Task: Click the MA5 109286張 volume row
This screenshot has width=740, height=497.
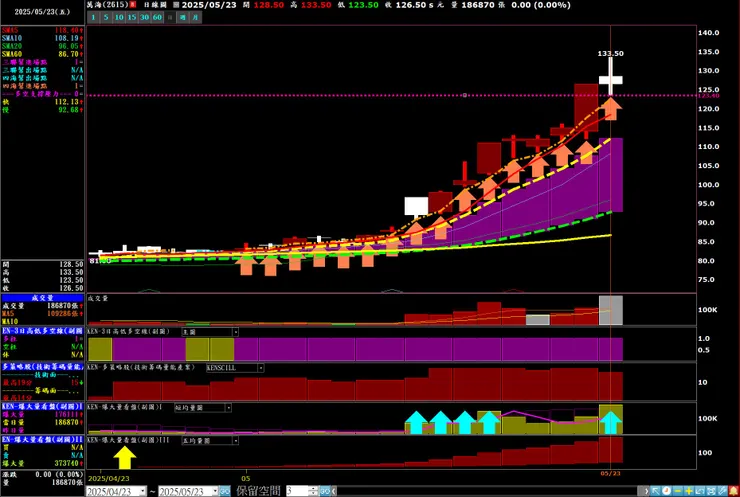Action: click(x=42, y=313)
